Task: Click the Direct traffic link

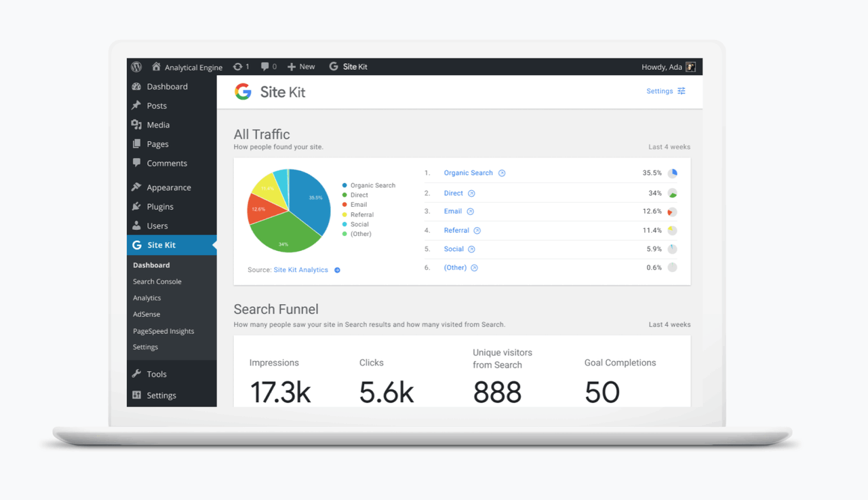Action: pyautogui.click(x=453, y=193)
